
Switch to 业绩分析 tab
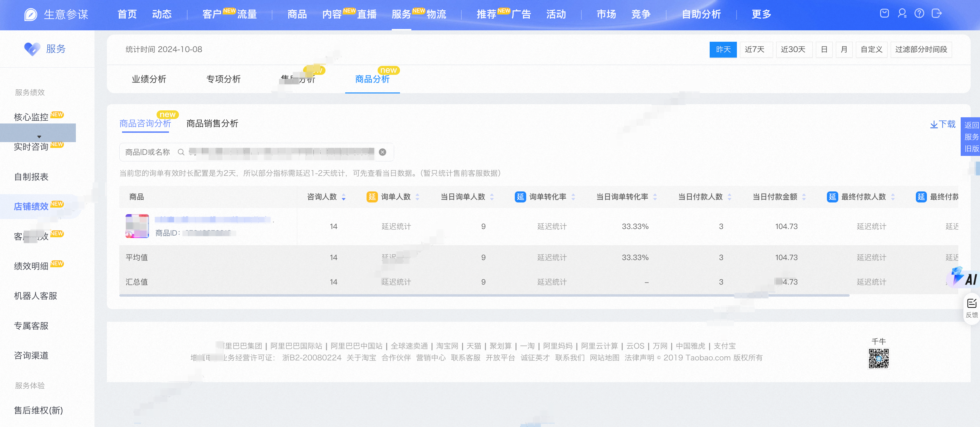tap(149, 79)
